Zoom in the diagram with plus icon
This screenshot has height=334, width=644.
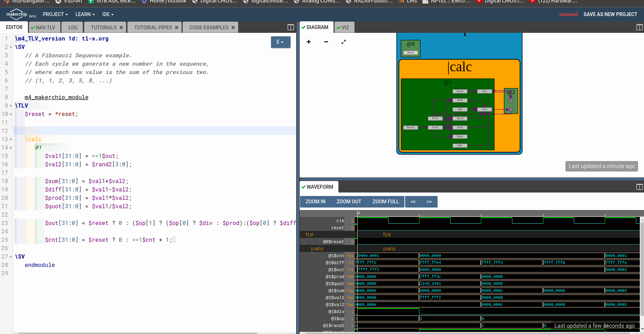(x=309, y=42)
